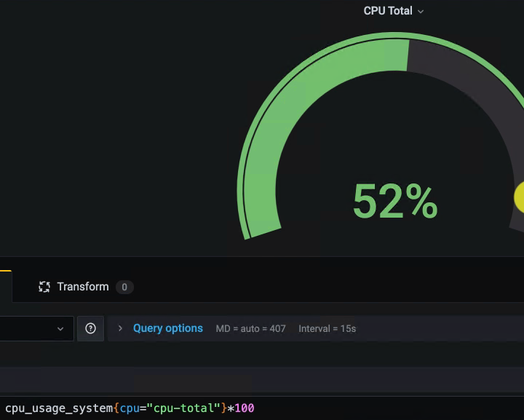Click the Query options link

tap(167, 328)
